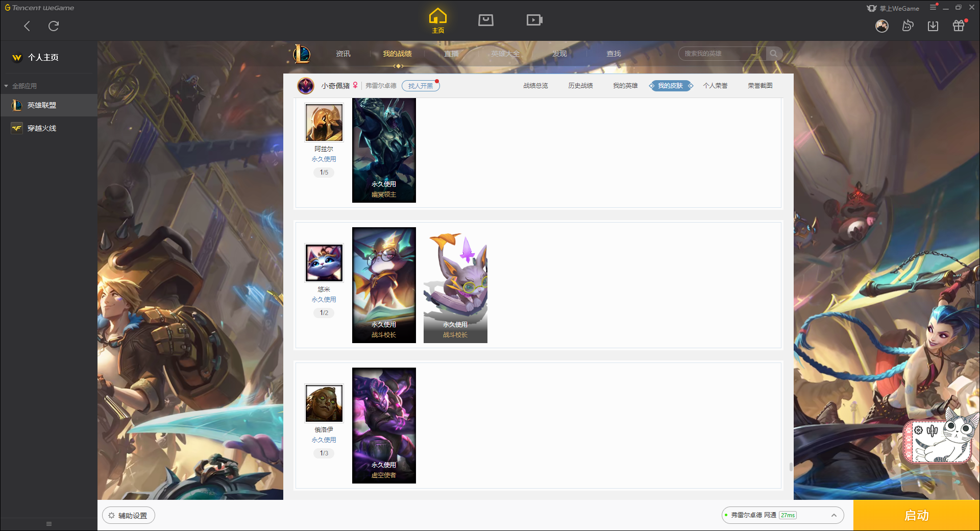Viewport: 980px width, 531px height.
Task: Open the store bag icon in top bar
Action: point(486,20)
